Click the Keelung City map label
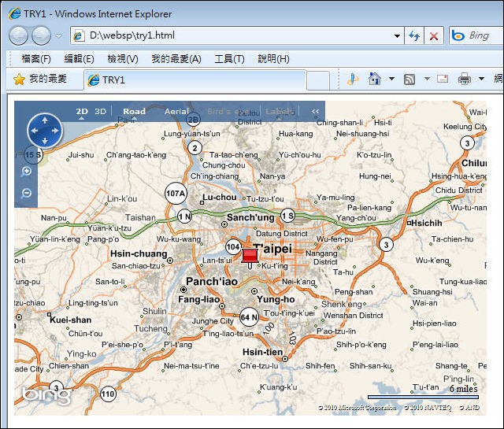The height and width of the screenshot is (429, 504). [x=465, y=127]
